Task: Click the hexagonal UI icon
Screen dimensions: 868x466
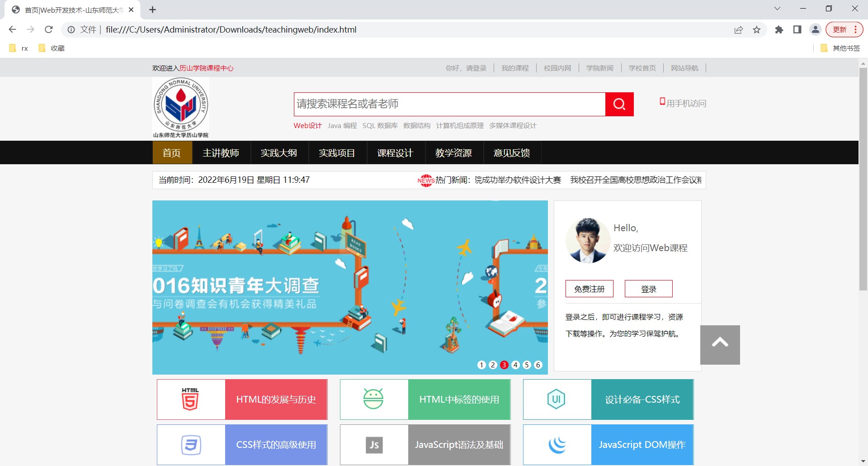Action: pyautogui.click(x=557, y=399)
